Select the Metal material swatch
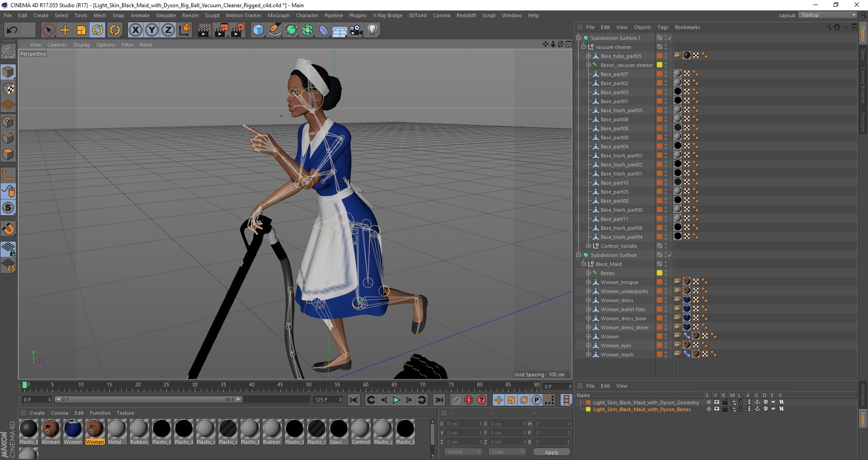This screenshot has height=460, width=868. 117,432
